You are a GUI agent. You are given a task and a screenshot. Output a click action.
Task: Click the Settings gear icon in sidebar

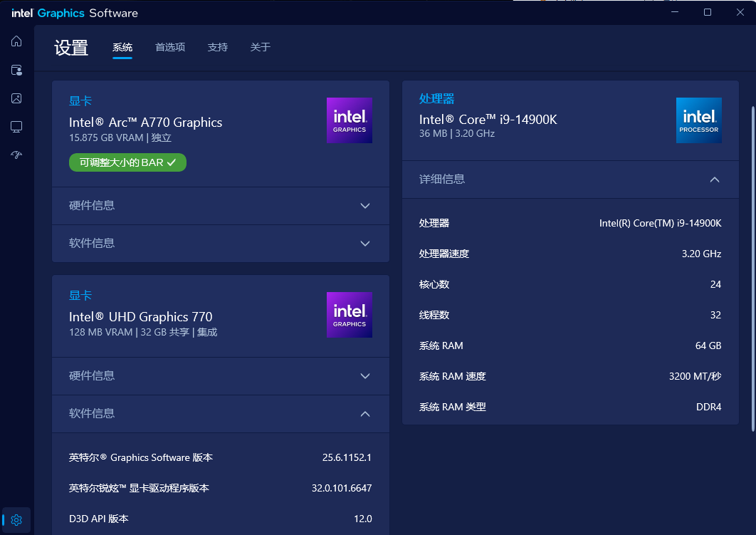(16, 520)
